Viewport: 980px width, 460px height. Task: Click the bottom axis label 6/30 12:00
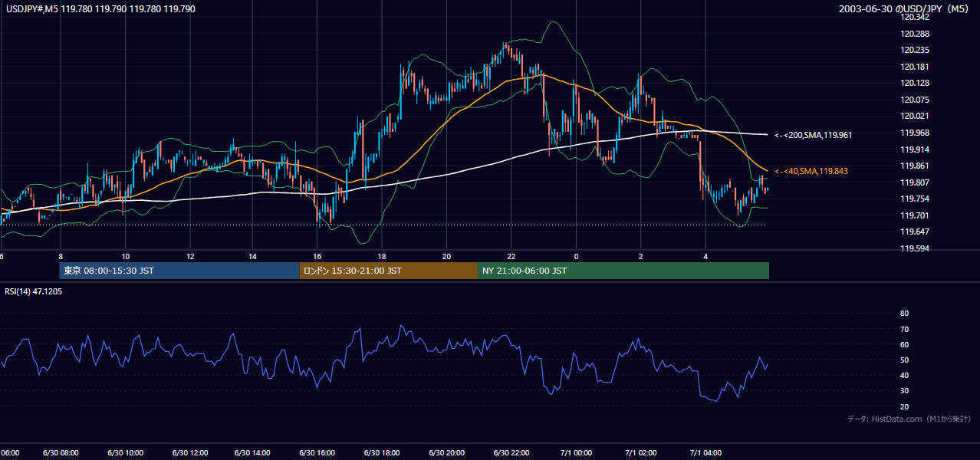tap(189, 453)
